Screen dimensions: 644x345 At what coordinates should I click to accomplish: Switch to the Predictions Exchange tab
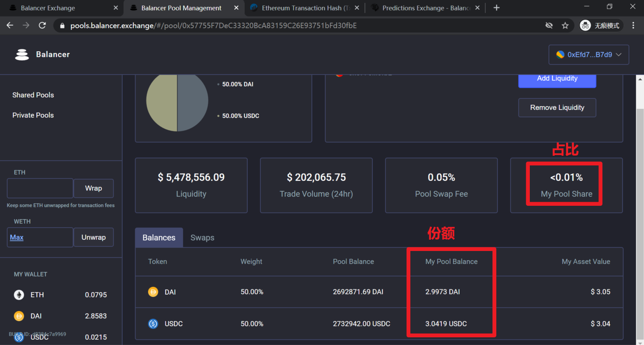424,8
